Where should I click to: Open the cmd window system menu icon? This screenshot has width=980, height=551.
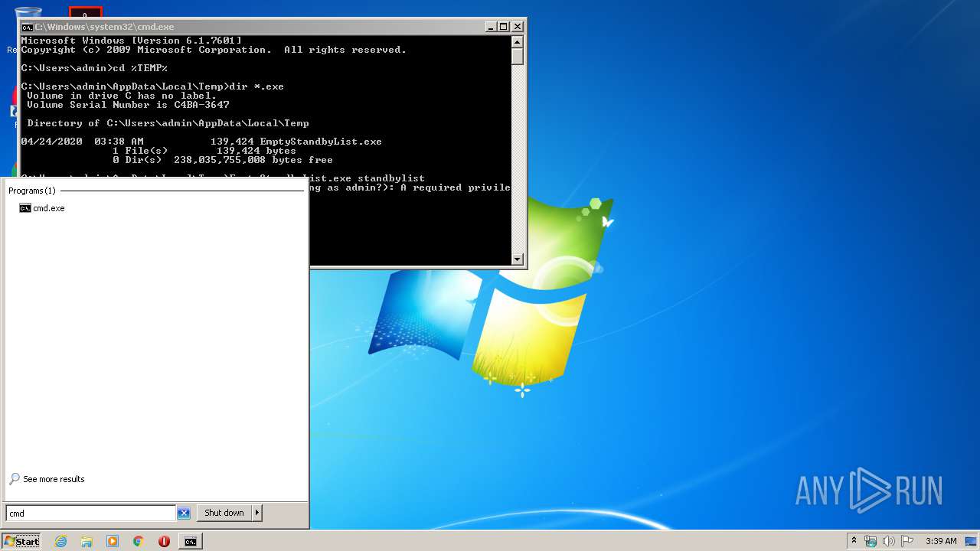pos(27,27)
